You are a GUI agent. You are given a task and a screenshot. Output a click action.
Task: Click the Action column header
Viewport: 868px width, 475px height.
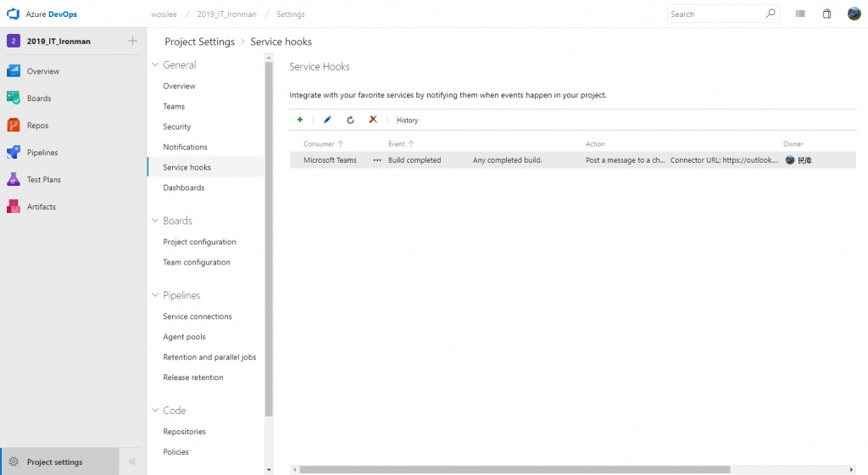tap(595, 144)
